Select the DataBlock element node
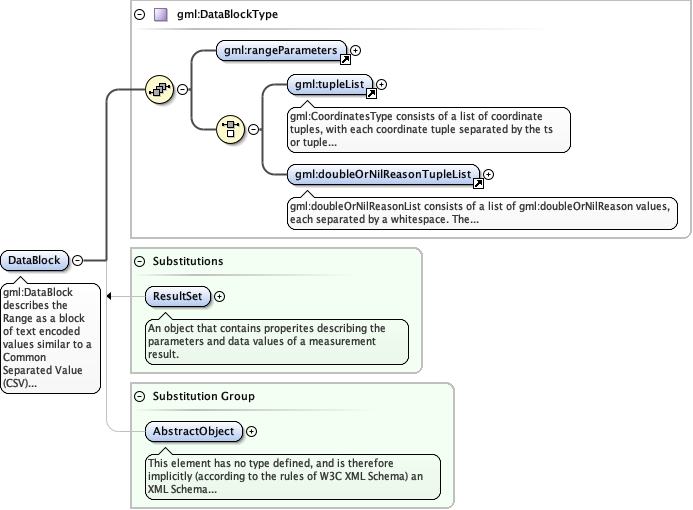 tap(35, 261)
